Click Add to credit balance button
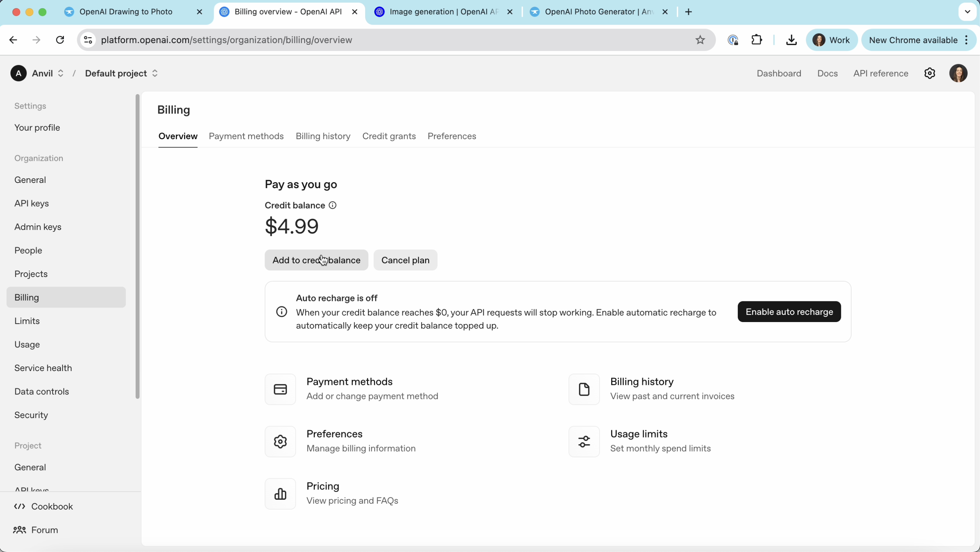Viewport: 980px width, 552px height. tap(317, 260)
